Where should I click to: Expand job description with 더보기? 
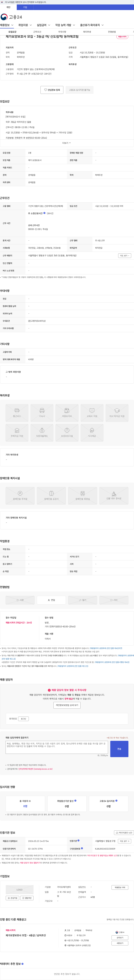[x=67, y=143]
